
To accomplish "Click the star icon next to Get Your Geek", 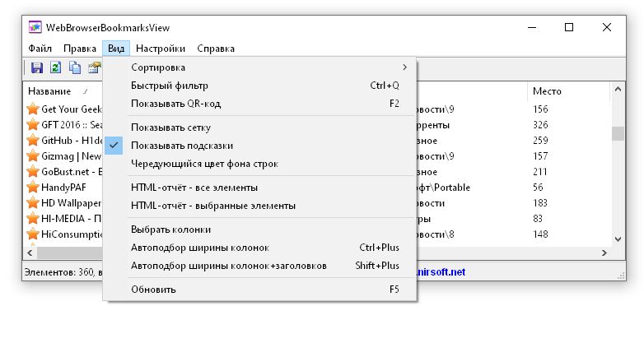I will [32, 109].
